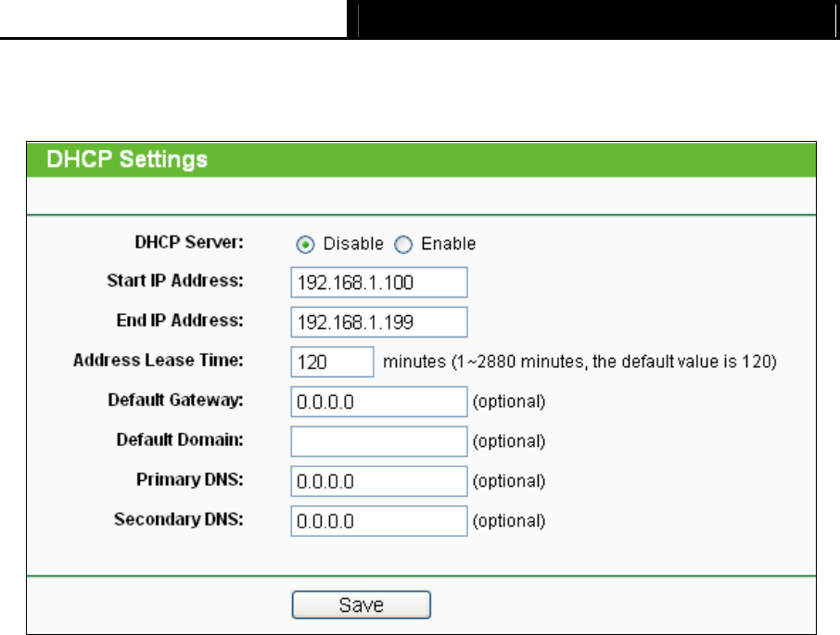
Task: Click the 'End IP Address:' label
Action: [180, 320]
